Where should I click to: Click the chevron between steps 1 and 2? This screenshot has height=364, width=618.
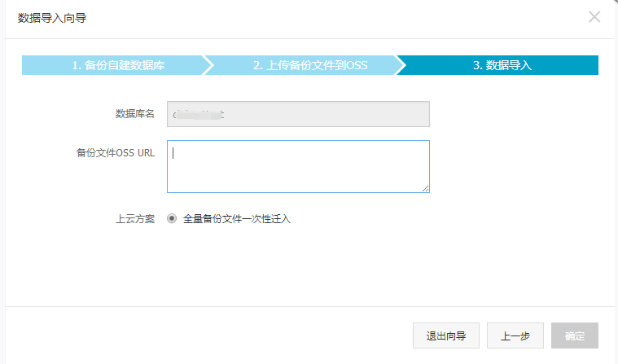tap(208, 65)
